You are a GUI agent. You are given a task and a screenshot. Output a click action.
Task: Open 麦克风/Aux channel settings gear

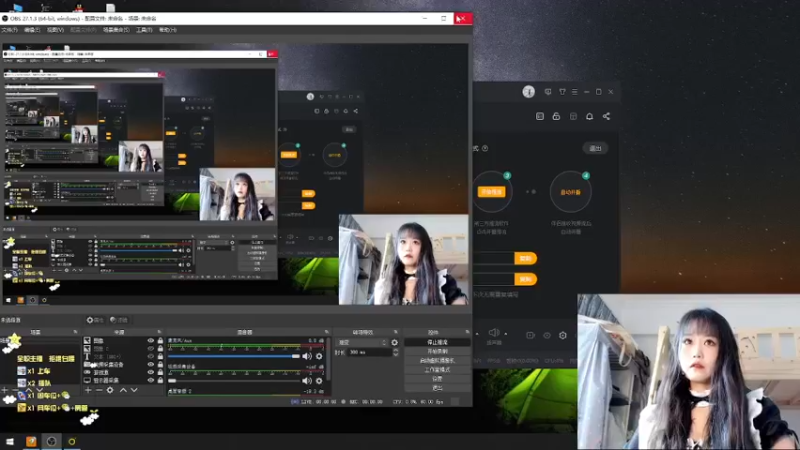[319, 356]
